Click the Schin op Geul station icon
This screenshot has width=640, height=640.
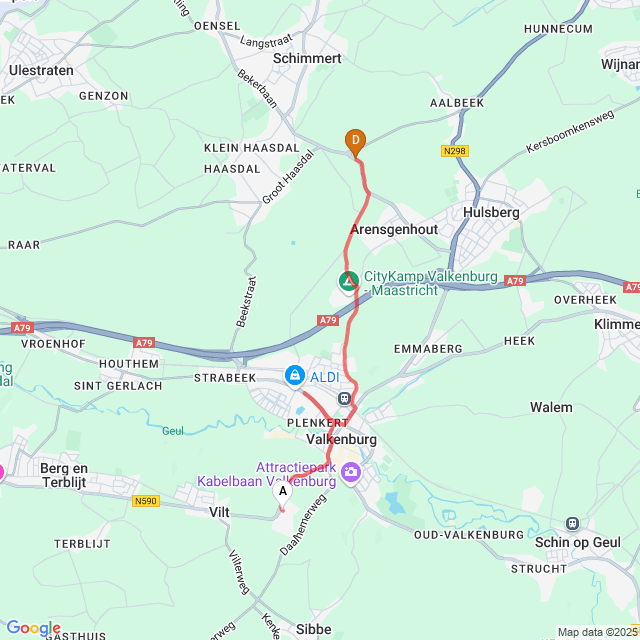[572, 523]
